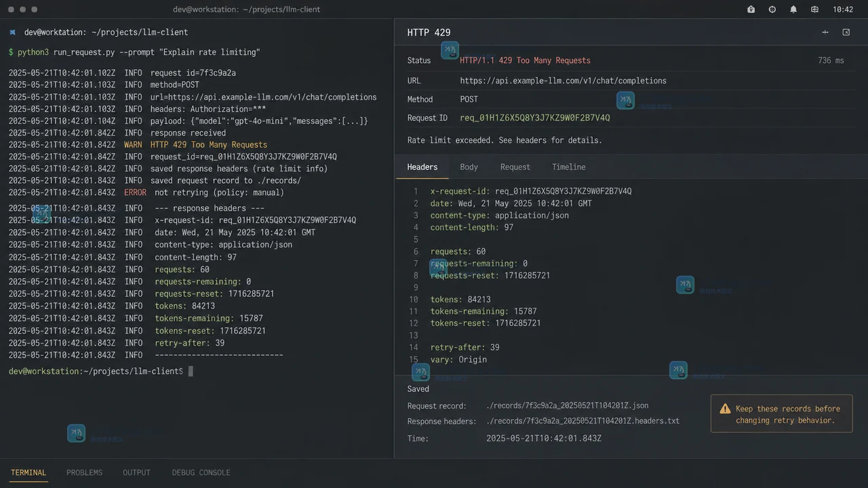This screenshot has height=488, width=868.
Task: Open the Request tab
Action: pos(515,167)
